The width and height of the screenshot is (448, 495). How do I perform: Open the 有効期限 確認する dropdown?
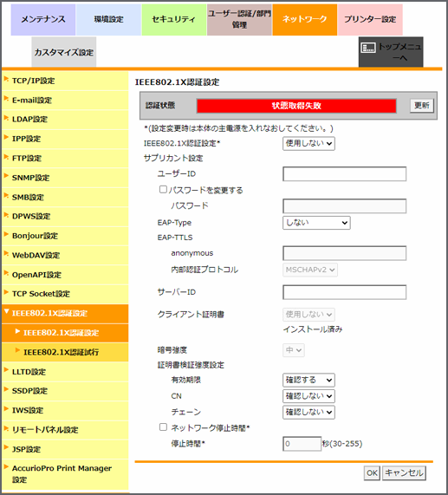[308, 380]
